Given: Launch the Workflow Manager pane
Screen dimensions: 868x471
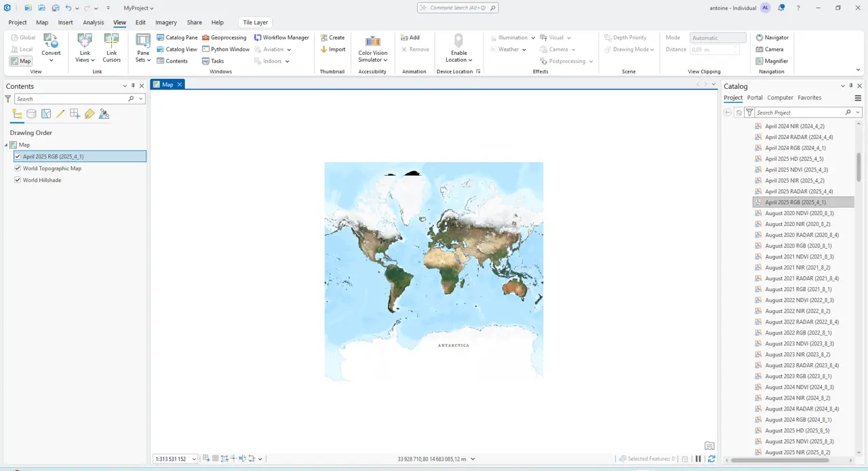Looking at the screenshot, I should [285, 37].
